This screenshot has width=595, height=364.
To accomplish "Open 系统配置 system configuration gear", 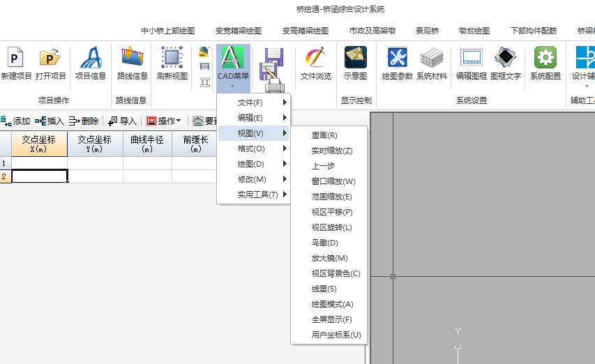I will pyautogui.click(x=545, y=63).
